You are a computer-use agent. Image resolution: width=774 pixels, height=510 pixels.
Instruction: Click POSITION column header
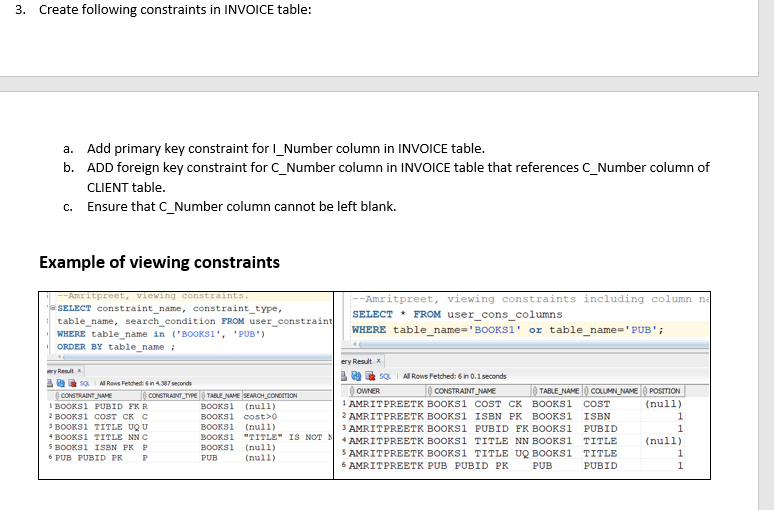[662, 391]
